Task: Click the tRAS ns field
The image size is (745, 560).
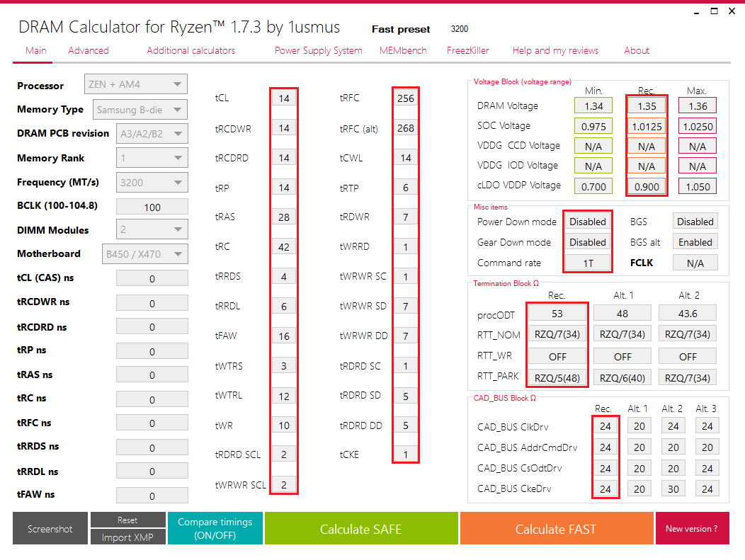Action: (152, 375)
